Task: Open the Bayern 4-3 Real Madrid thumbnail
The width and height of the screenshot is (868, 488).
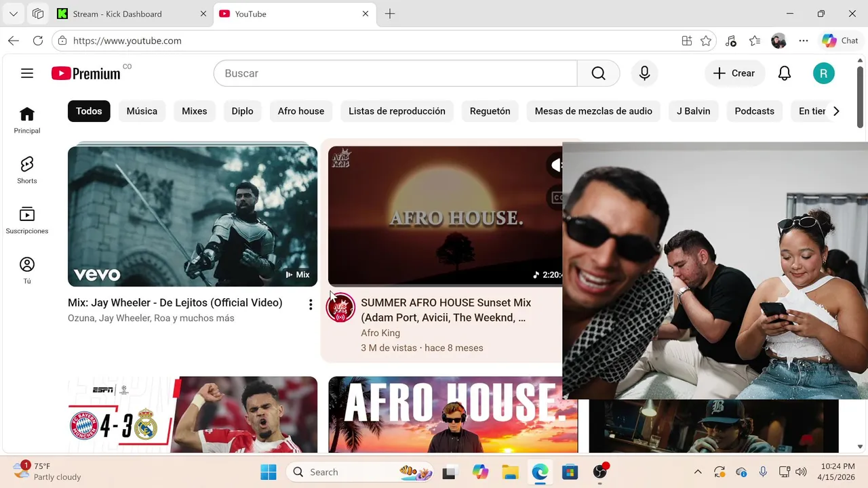Action: (x=193, y=415)
